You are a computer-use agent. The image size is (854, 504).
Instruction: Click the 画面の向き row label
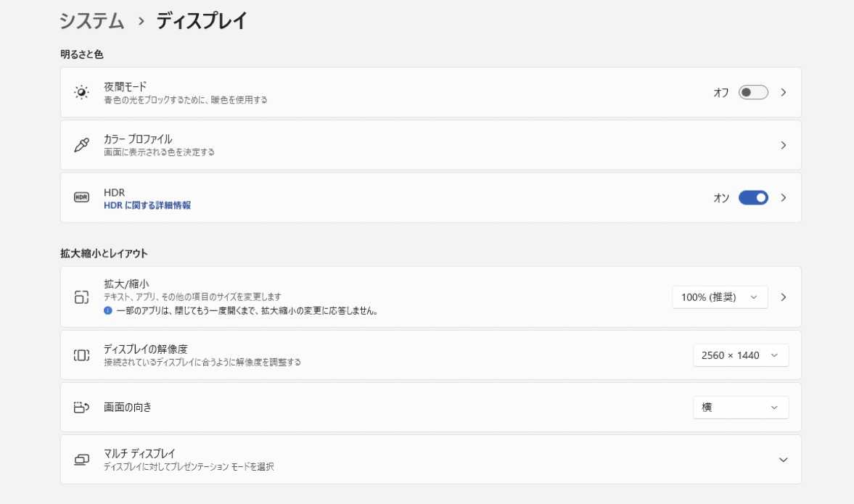(128, 408)
